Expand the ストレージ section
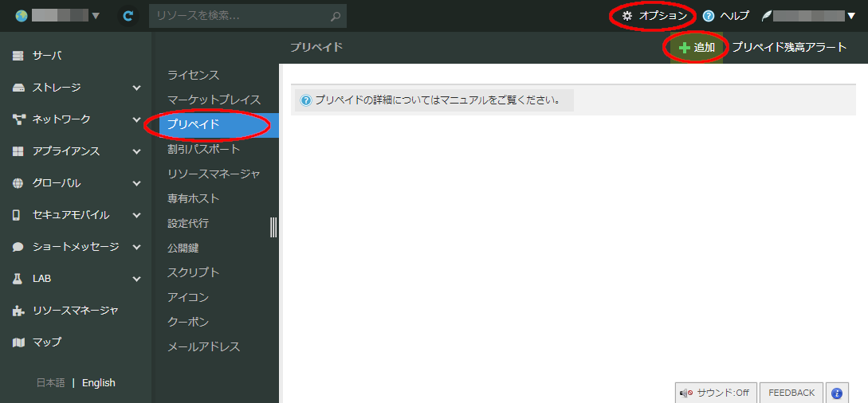868x403 pixels. 136,88
